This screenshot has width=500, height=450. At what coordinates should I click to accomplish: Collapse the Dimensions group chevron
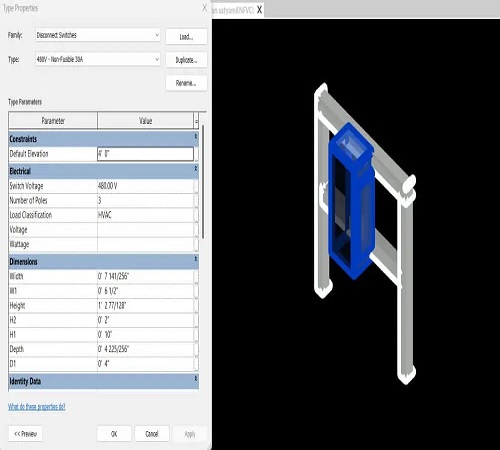click(x=196, y=259)
